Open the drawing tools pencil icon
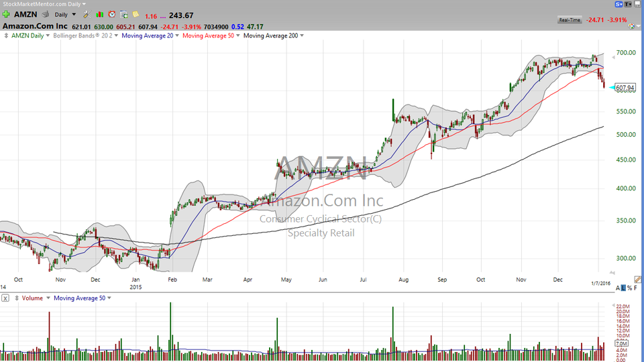The image size is (644, 362). pos(637,280)
